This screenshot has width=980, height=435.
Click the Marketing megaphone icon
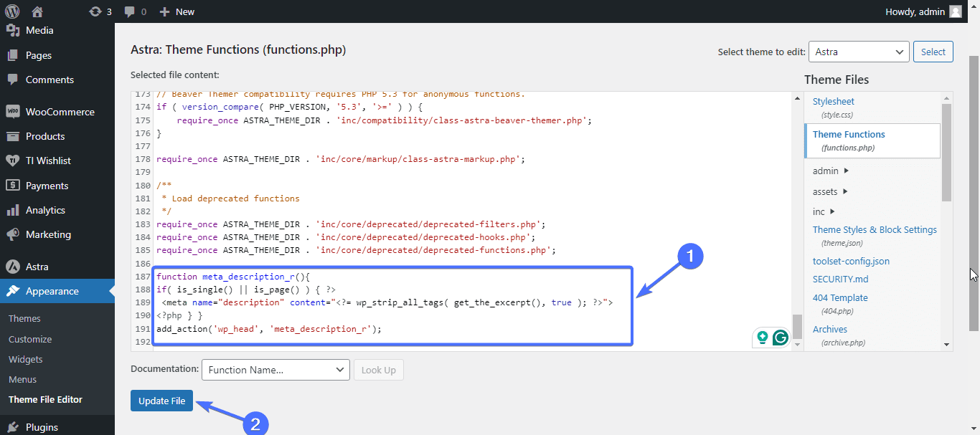click(12, 234)
